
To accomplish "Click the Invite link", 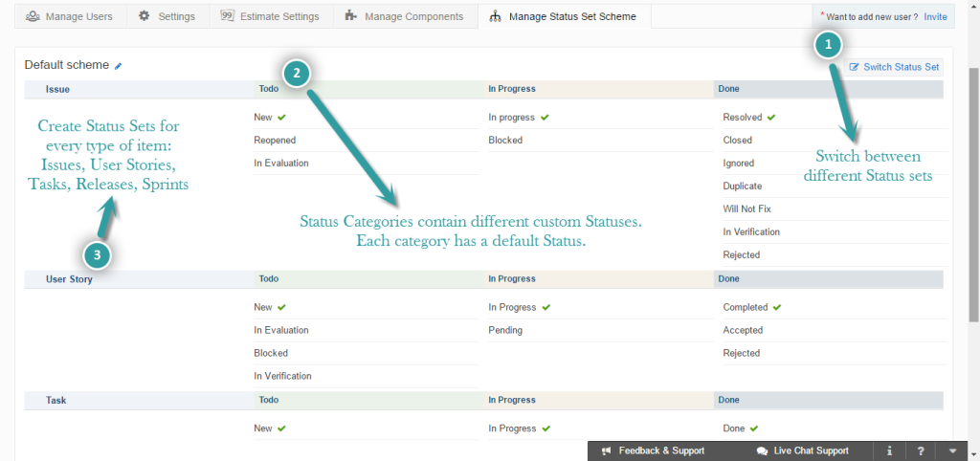I will [935, 17].
